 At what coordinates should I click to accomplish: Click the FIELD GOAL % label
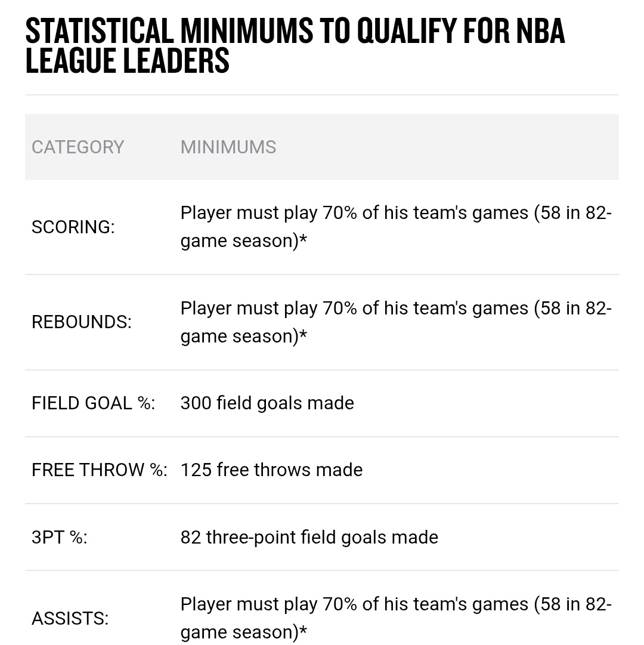pos(93,403)
